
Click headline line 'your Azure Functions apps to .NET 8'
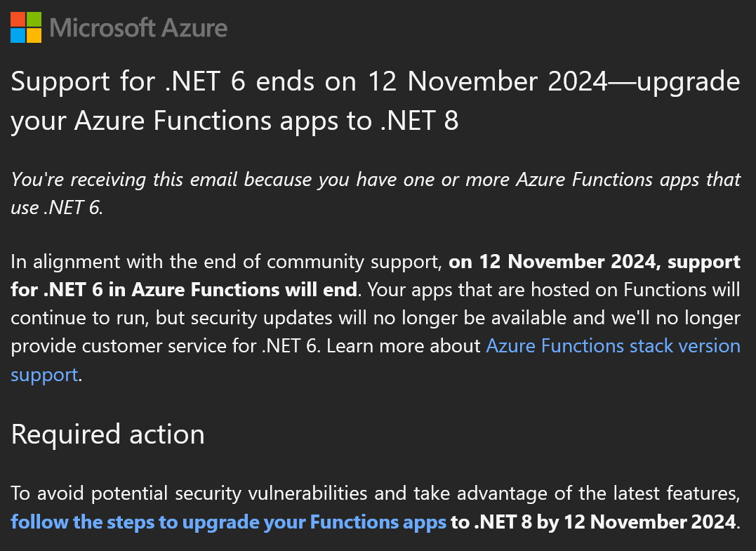(234, 121)
